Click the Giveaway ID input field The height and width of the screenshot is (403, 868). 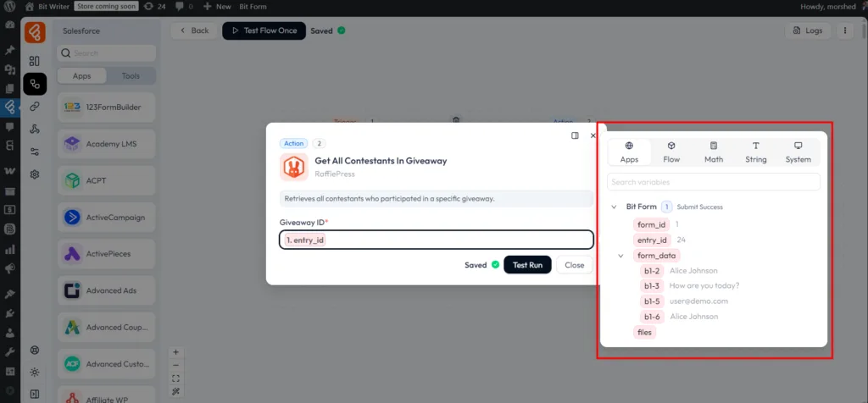[437, 240]
